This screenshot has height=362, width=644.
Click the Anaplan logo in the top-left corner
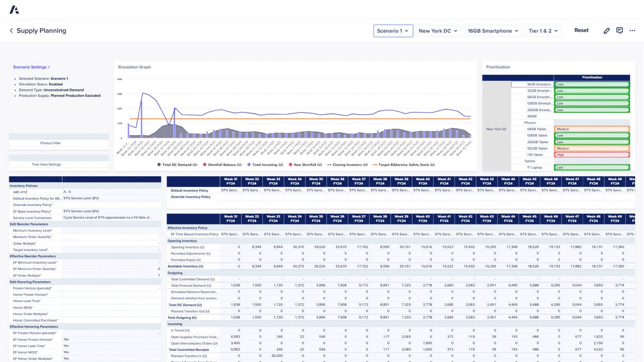point(14,9)
